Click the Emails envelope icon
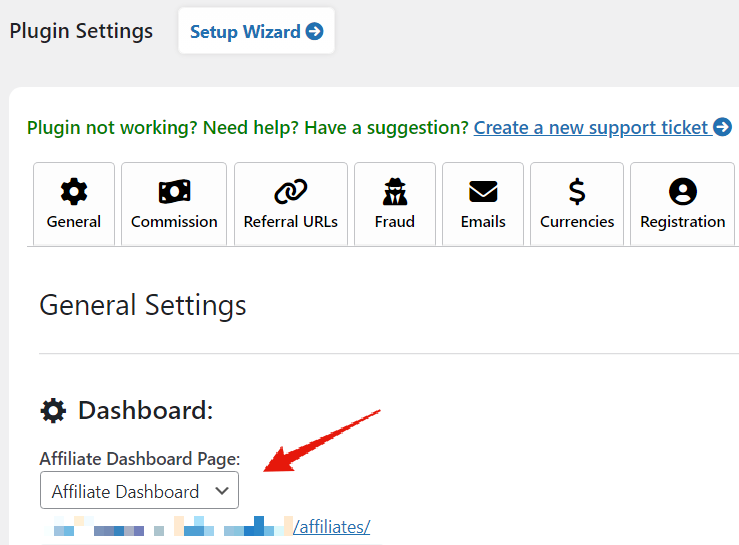This screenshot has width=739, height=545. [483, 191]
